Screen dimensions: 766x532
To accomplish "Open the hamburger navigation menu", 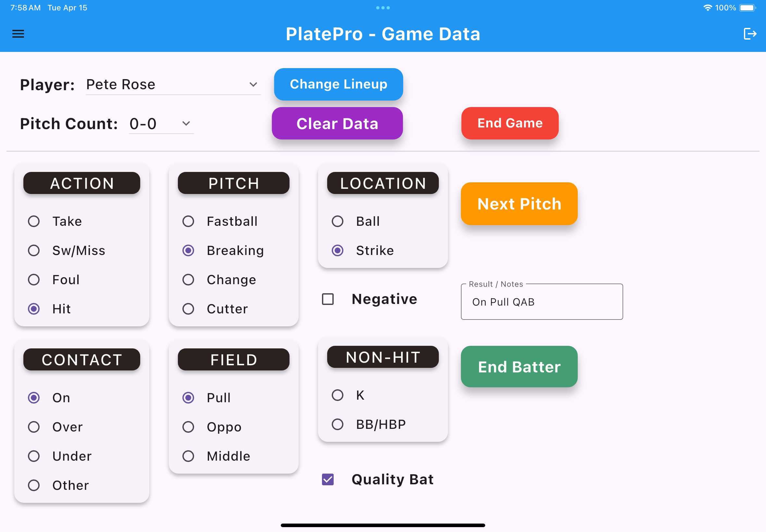I will [18, 34].
